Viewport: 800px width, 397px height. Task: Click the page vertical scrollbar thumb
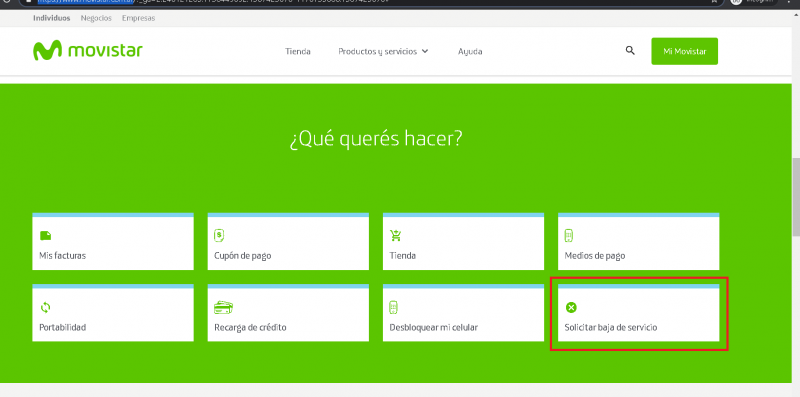coord(795,196)
